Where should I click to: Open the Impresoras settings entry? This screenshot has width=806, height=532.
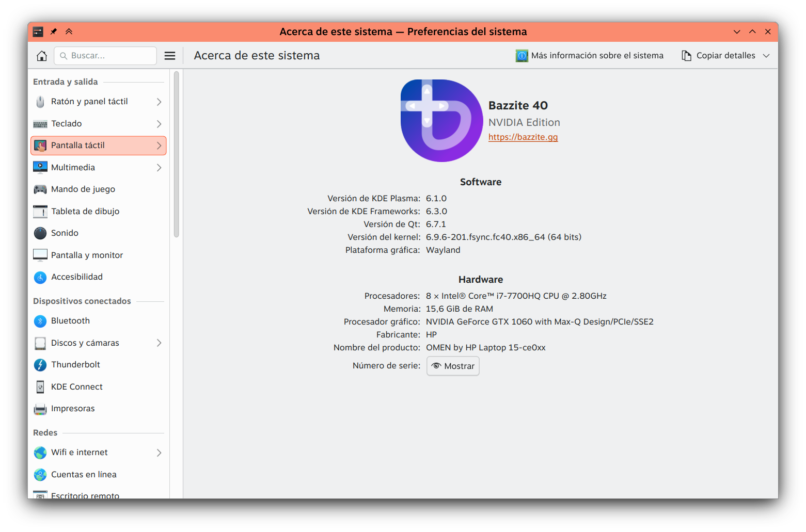[99, 409]
